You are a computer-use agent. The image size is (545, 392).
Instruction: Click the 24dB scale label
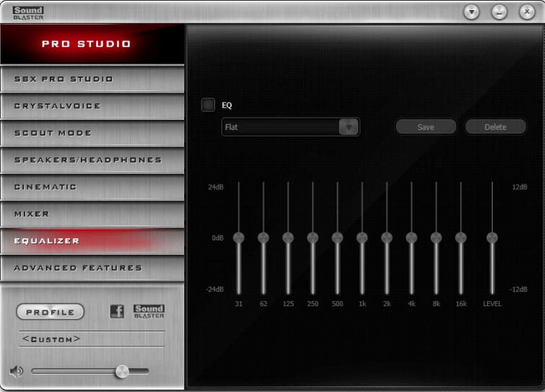coord(216,187)
